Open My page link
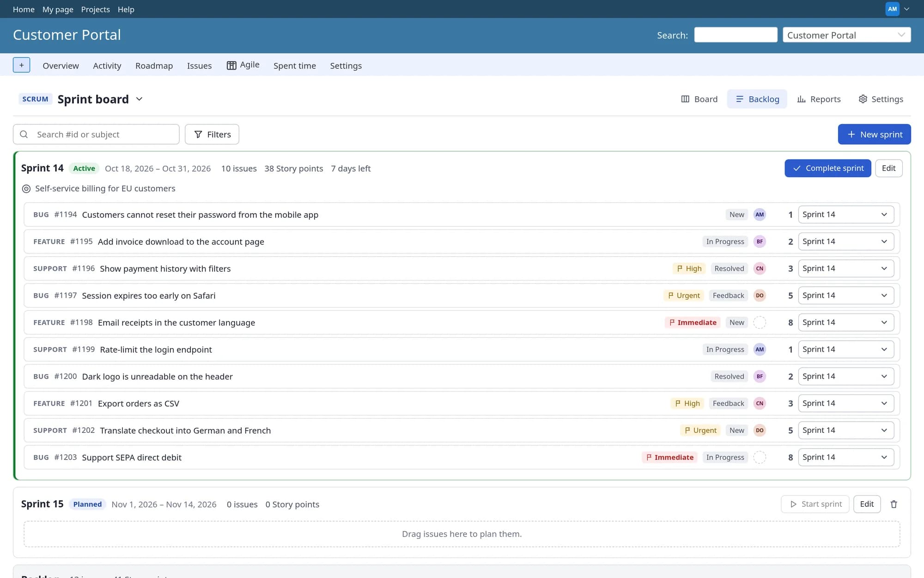This screenshot has height=578, width=924. (x=58, y=9)
